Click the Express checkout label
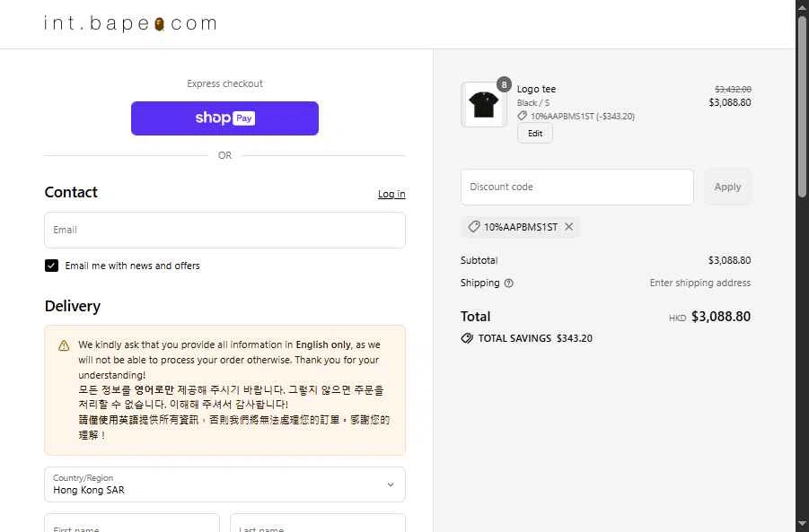The height and width of the screenshot is (532, 809). click(224, 83)
